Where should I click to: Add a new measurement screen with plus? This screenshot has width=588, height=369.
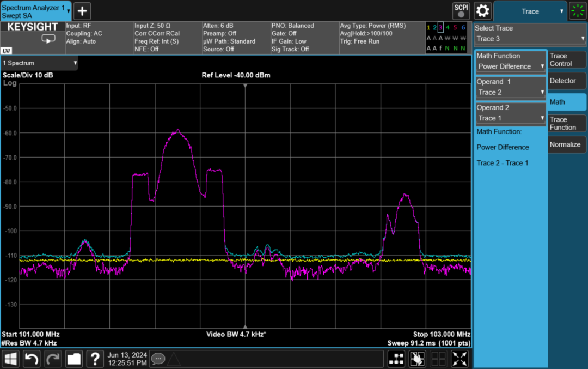click(x=82, y=11)
